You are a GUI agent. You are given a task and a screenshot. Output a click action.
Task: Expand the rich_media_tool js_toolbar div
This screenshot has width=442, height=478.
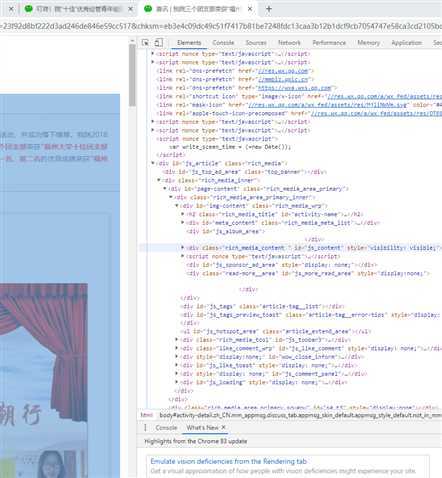(177, 340)
